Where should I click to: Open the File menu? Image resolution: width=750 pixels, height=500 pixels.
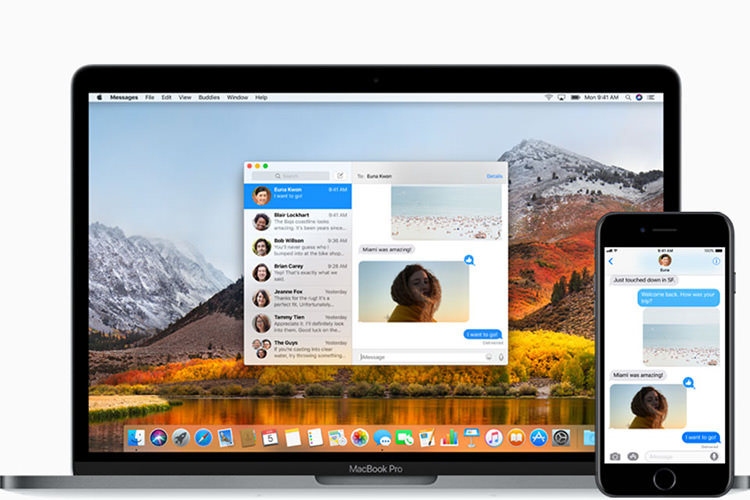point(150,97)
